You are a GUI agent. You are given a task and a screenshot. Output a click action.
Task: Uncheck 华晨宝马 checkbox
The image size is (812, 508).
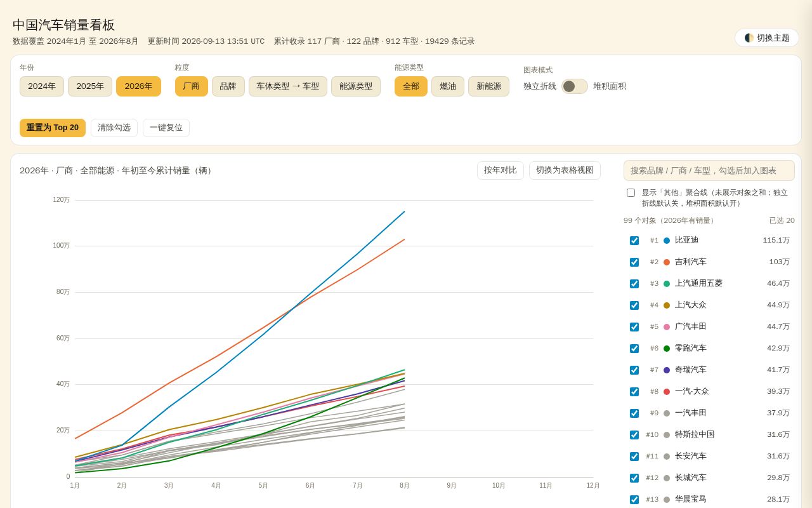(634, 500)
